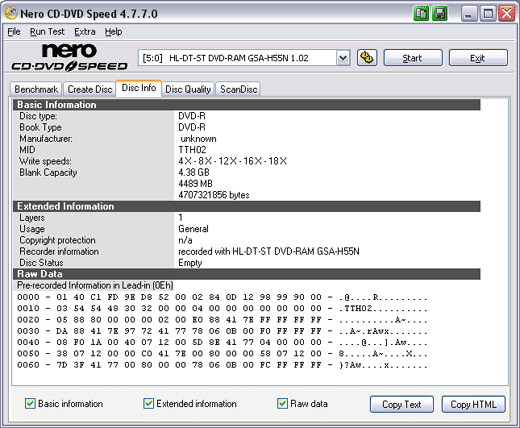Toggle the Extended information checkbox
This screenshot has height=428, width=520.
[148, 404]
